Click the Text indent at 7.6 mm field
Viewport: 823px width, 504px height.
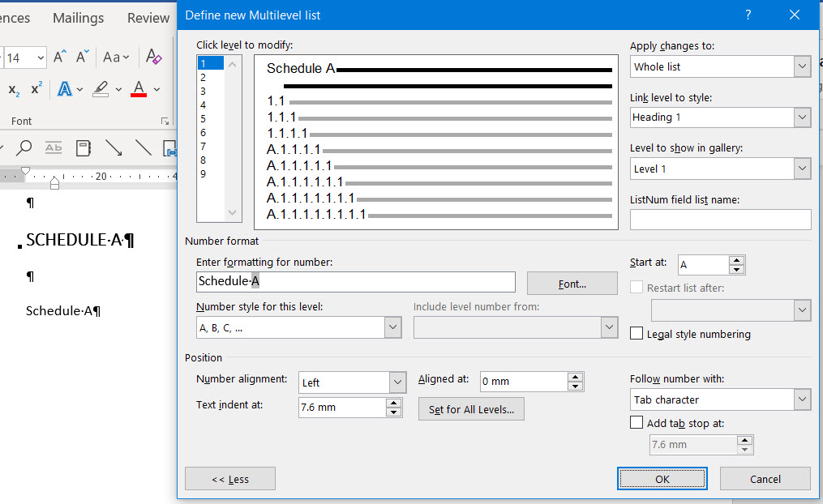[x=342, y=408]
